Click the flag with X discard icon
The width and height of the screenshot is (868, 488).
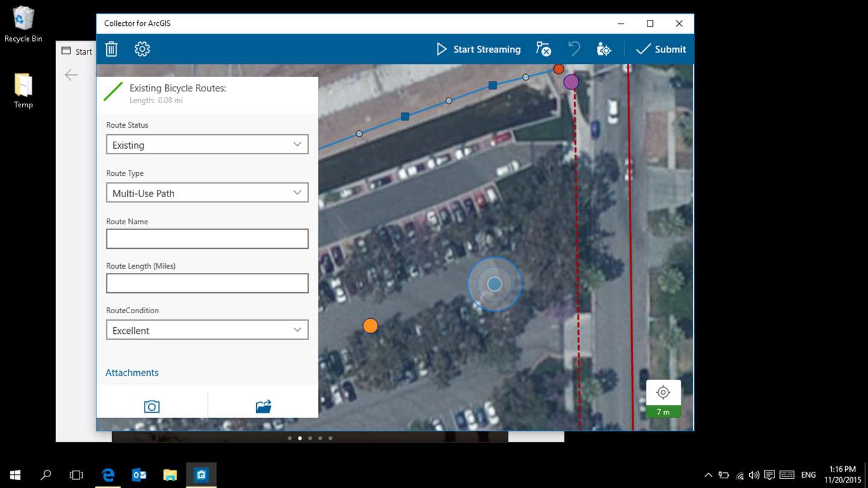pyautogui.click(x=544, y=49)
